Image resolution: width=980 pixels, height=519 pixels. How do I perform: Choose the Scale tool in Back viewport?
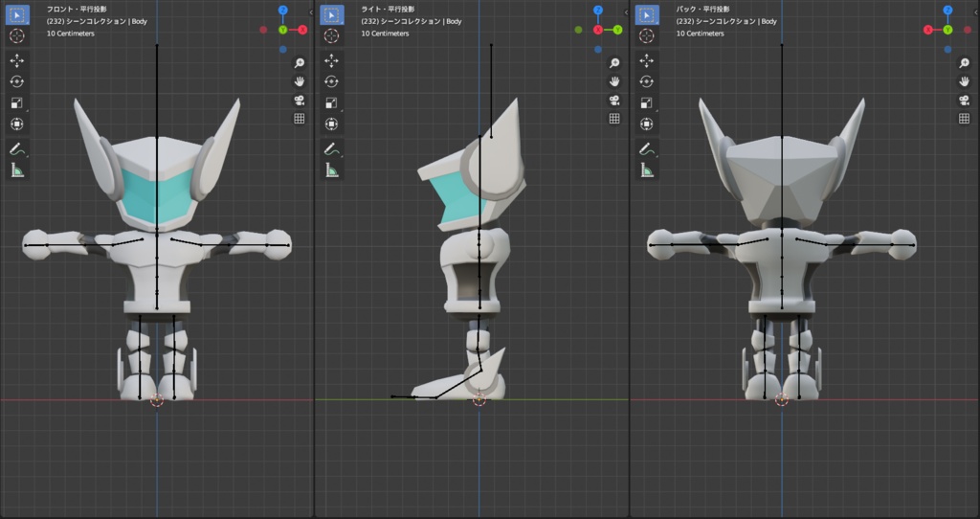coord(647,102)
